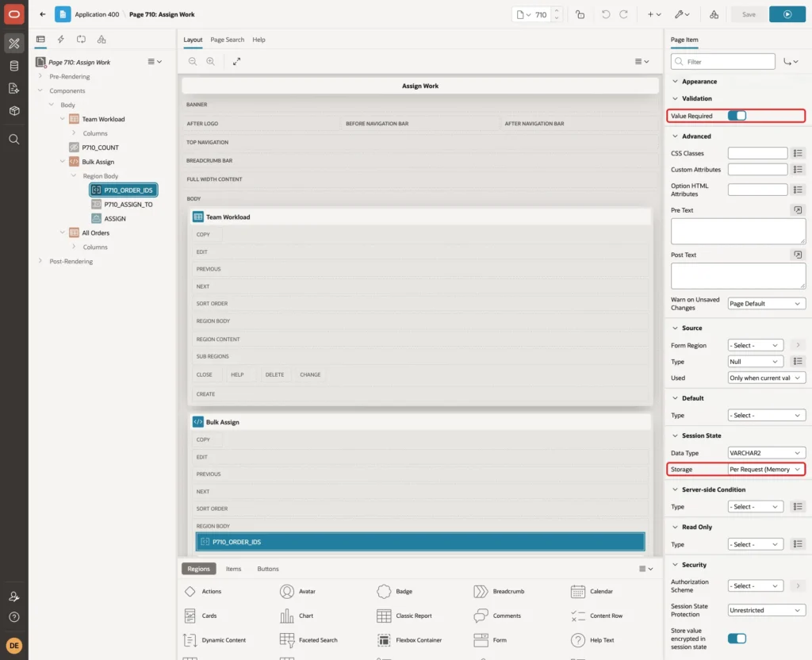Open Pre Text editor popup icon
Viewport: 812px width, 660px height.
[x=798, y=209]
